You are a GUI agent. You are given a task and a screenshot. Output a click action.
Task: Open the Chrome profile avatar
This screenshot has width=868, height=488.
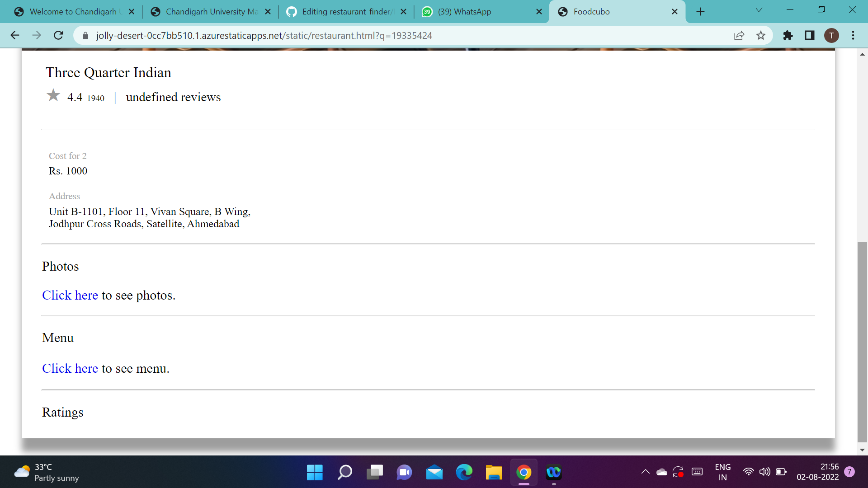tap(831, 35)
